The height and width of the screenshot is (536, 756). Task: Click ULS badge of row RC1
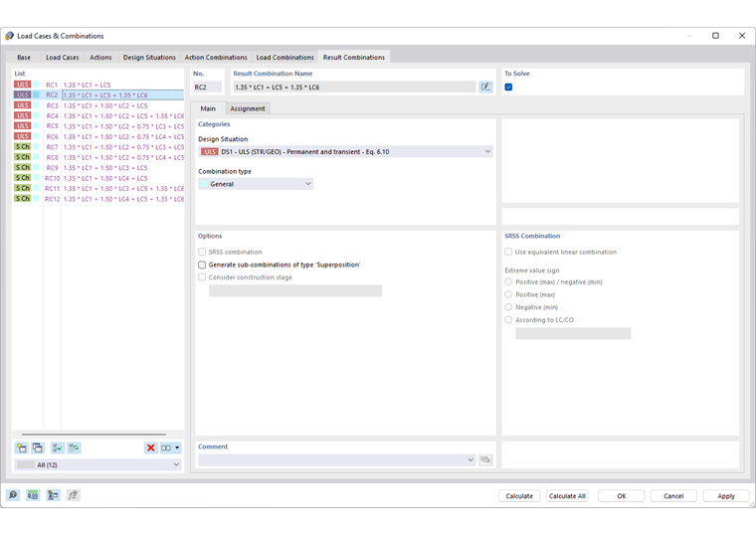coord(22,85)
